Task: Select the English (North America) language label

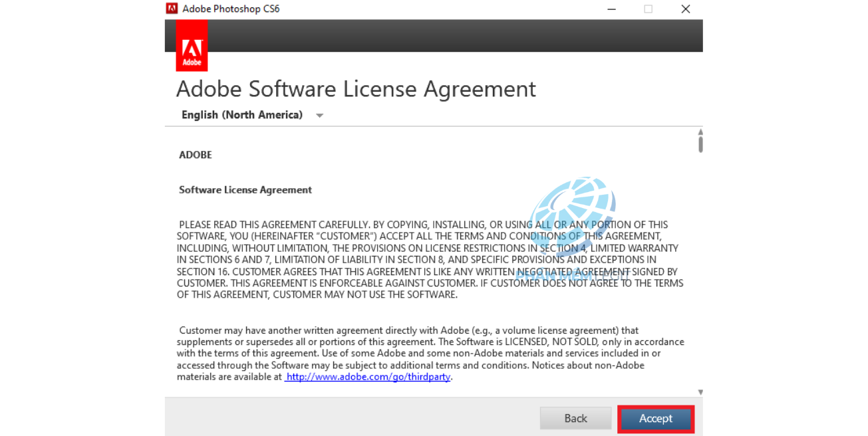Action: [x=241, y=115]
